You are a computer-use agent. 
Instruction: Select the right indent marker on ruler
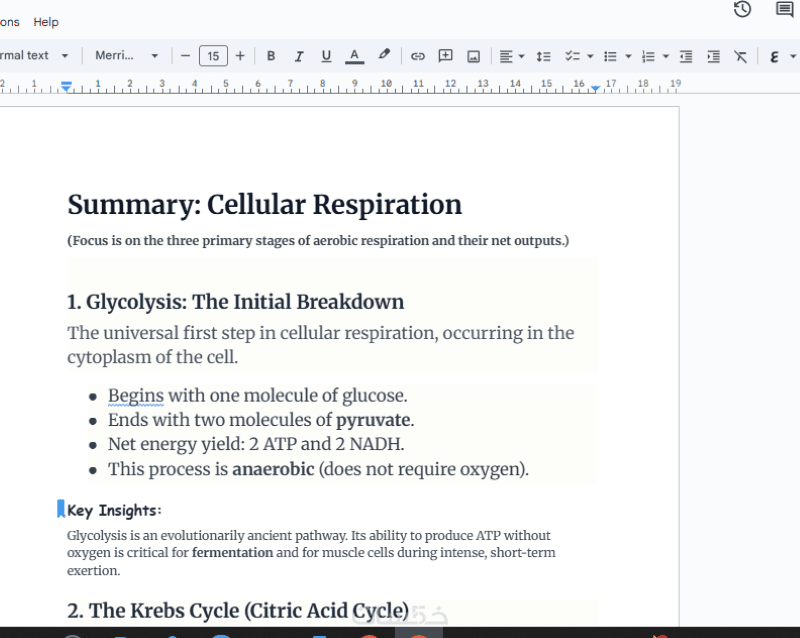(595, 89)
